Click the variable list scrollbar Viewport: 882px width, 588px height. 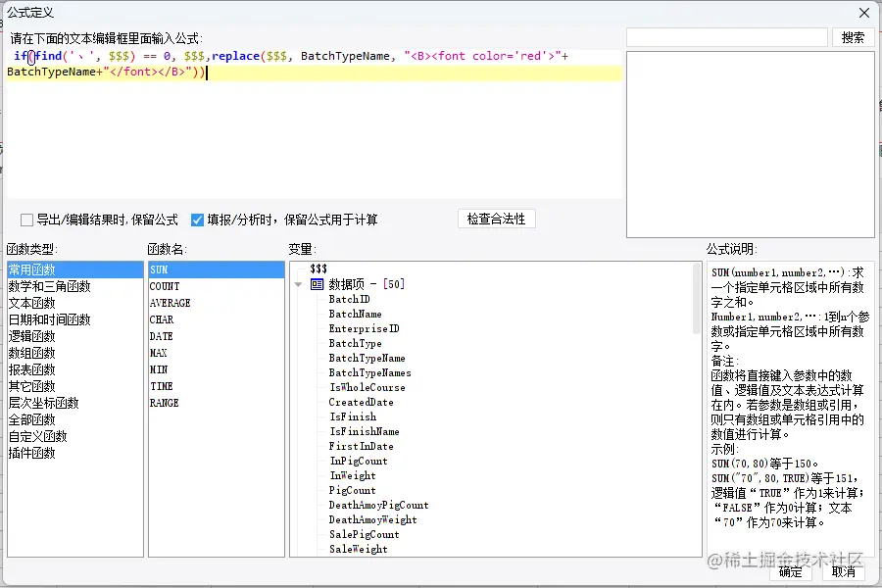point(697,299)
